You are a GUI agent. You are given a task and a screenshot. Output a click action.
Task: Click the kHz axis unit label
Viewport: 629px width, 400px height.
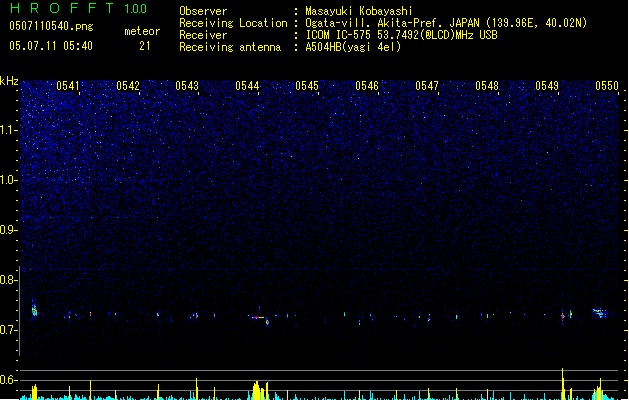click(9, 81)
